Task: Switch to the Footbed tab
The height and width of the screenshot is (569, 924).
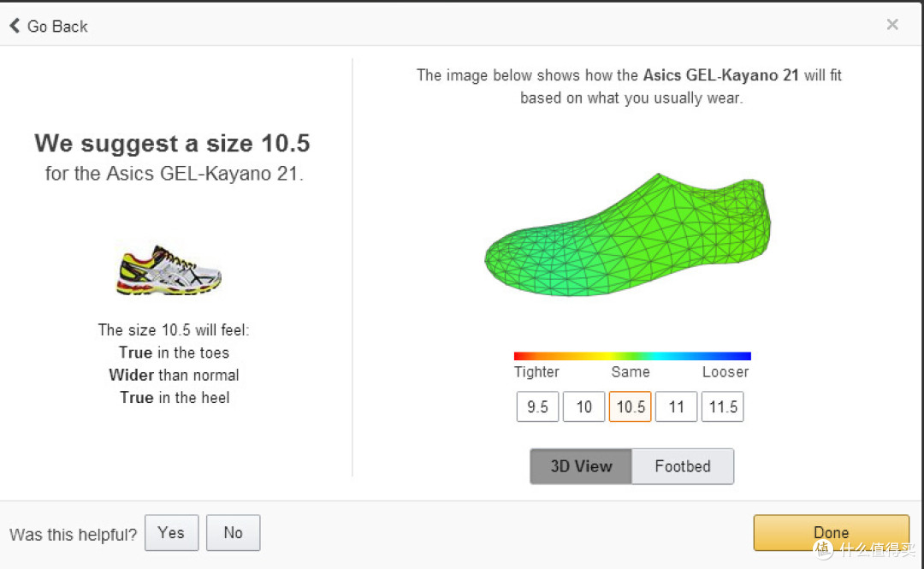Action: 683,466
